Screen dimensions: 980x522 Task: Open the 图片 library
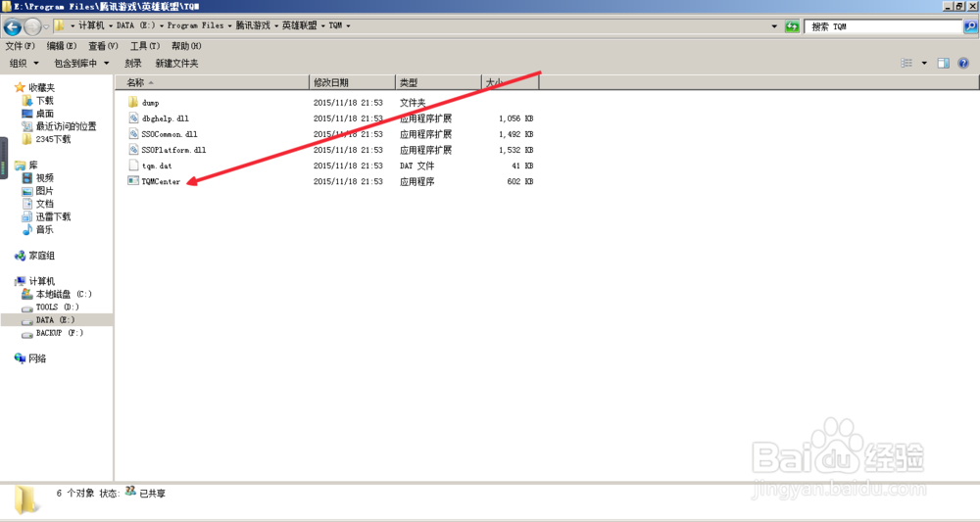[44, 191]
